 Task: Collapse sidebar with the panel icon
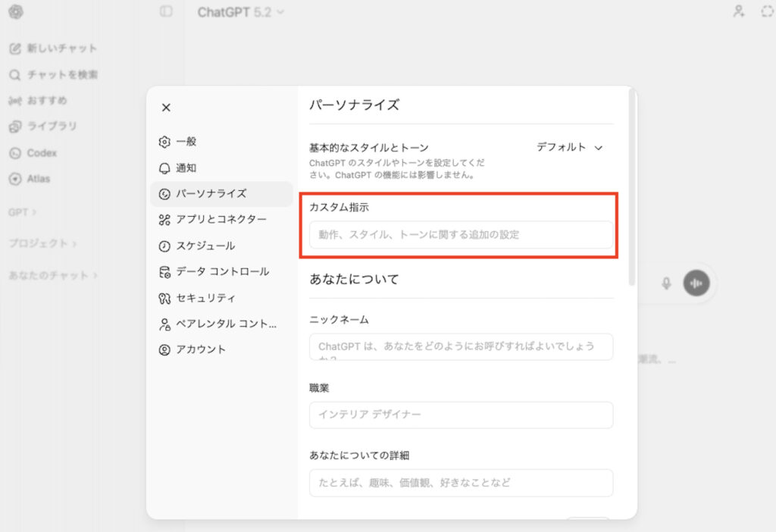click(166, 12)
